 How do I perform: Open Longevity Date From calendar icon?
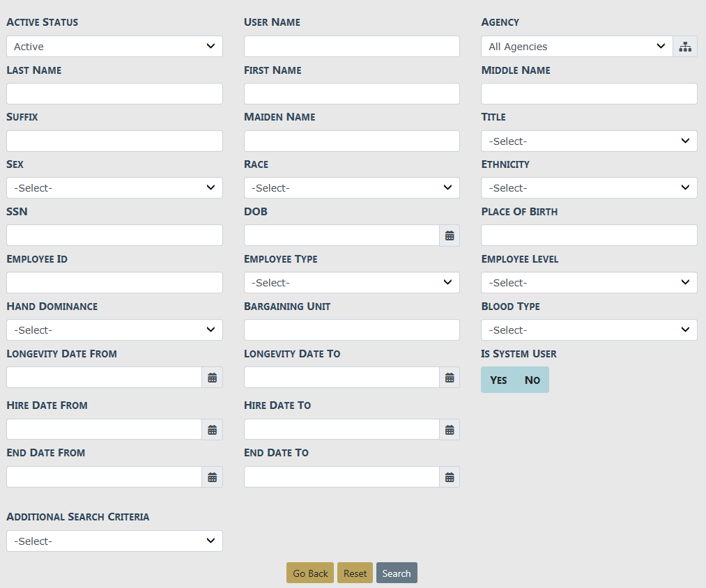212,378
